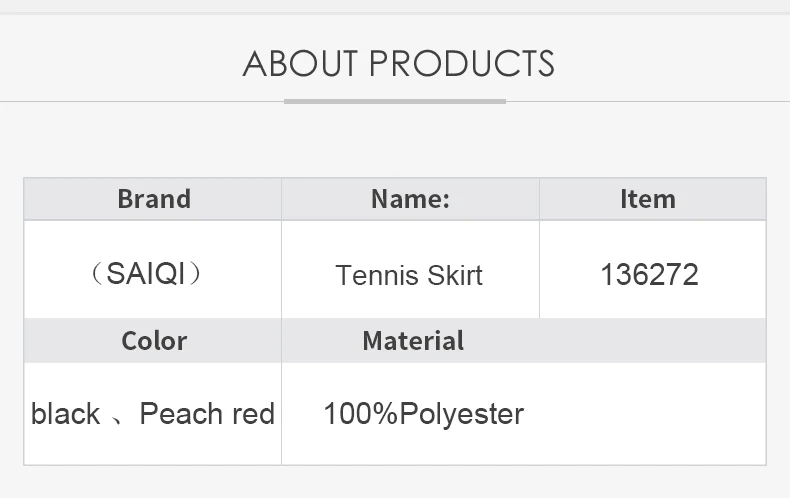
Task: Click the word black in colors
Action: pos(66,414)
